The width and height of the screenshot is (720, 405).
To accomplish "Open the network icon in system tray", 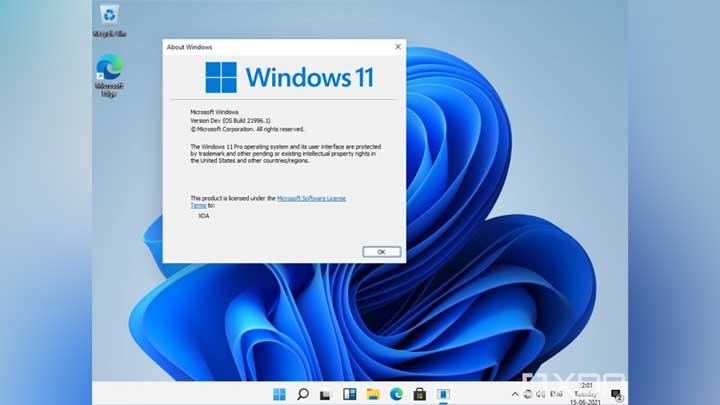I will coord(528,394).
